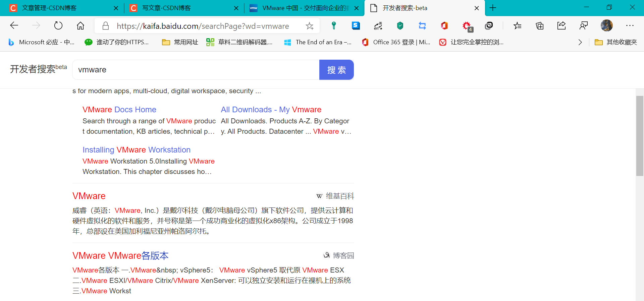This screenshot has width=644, height=301.
Task: Open the Office 365 登录 bookmark
Action: pyautogui.click(x=396, y=42)
